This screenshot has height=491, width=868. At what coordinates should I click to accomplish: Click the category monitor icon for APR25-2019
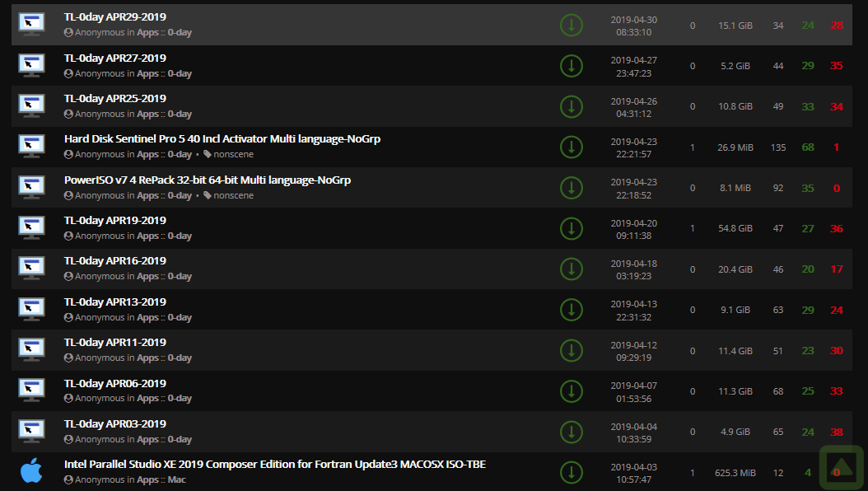(x=31, y=106)
